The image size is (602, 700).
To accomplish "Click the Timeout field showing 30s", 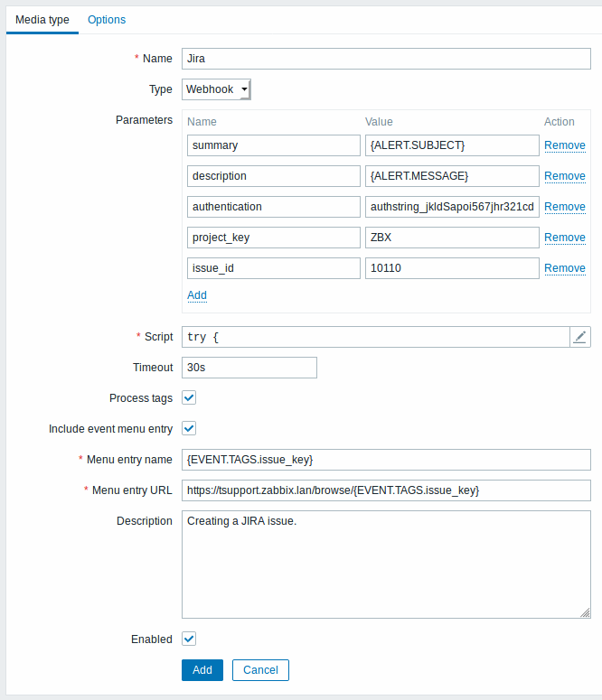I will coord(249,368).
